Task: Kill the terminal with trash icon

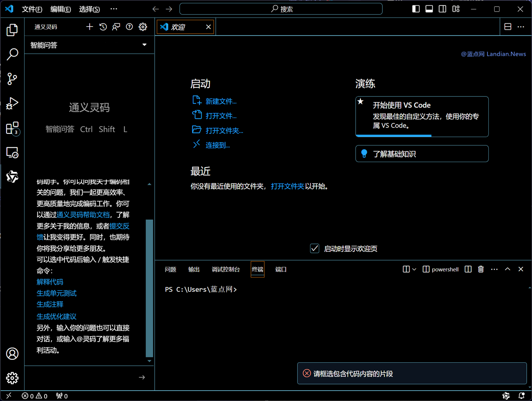Action: [481, 269]
